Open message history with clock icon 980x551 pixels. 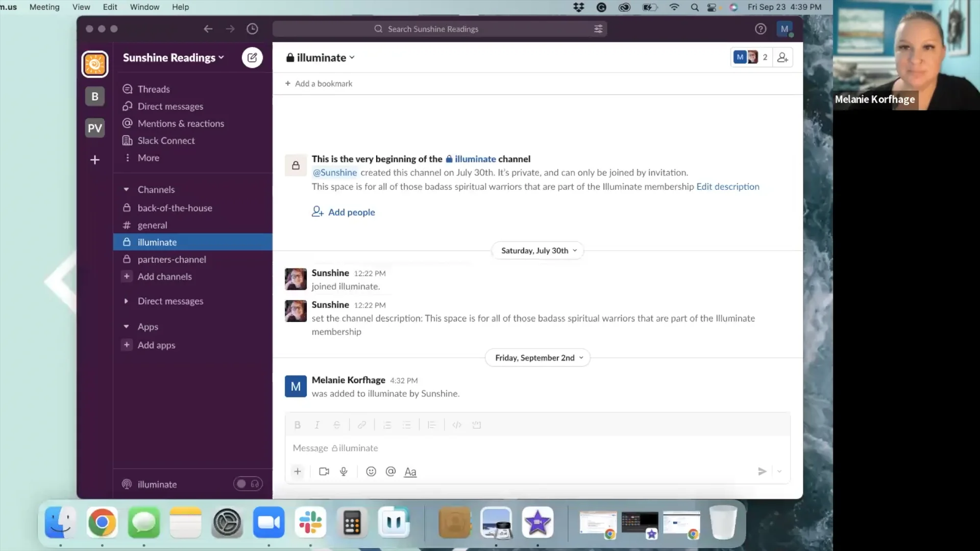(252, 29)
